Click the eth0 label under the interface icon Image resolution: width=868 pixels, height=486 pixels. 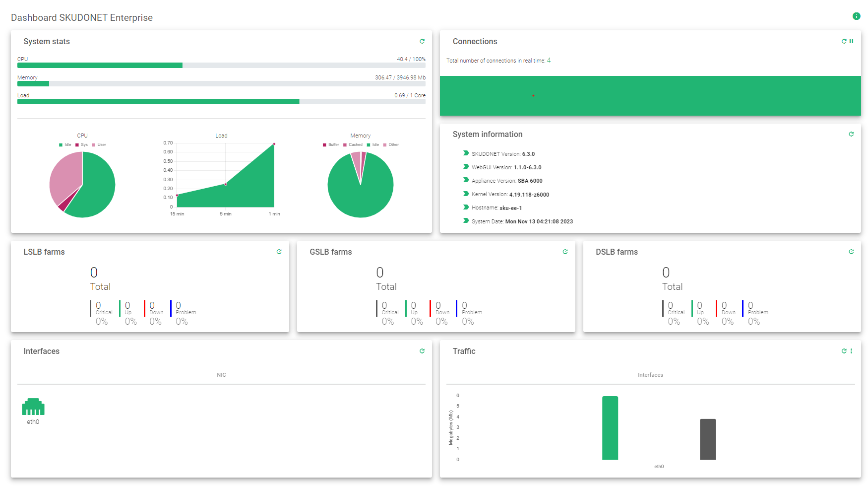(33, 421)
